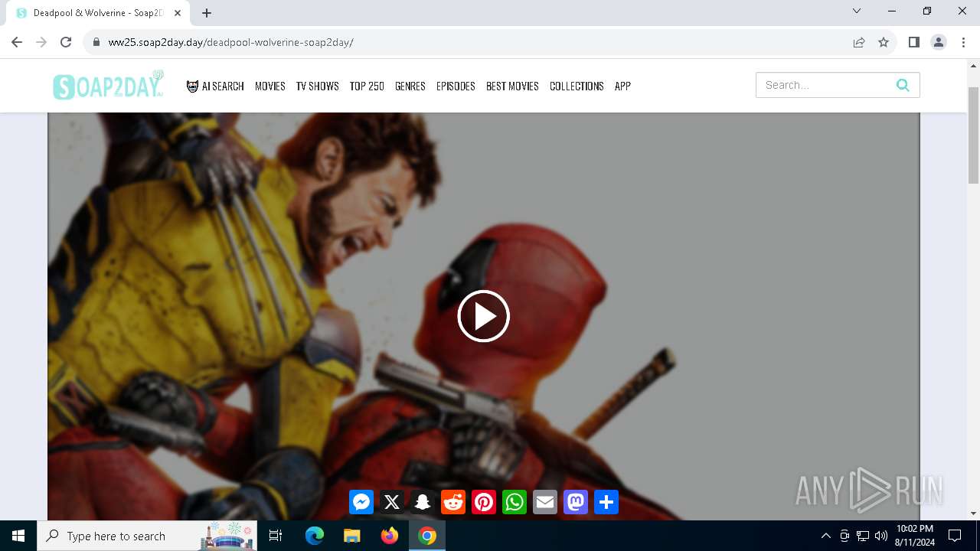Go to Top 250 page
This screenshot has width=980, height=551.
367,86
